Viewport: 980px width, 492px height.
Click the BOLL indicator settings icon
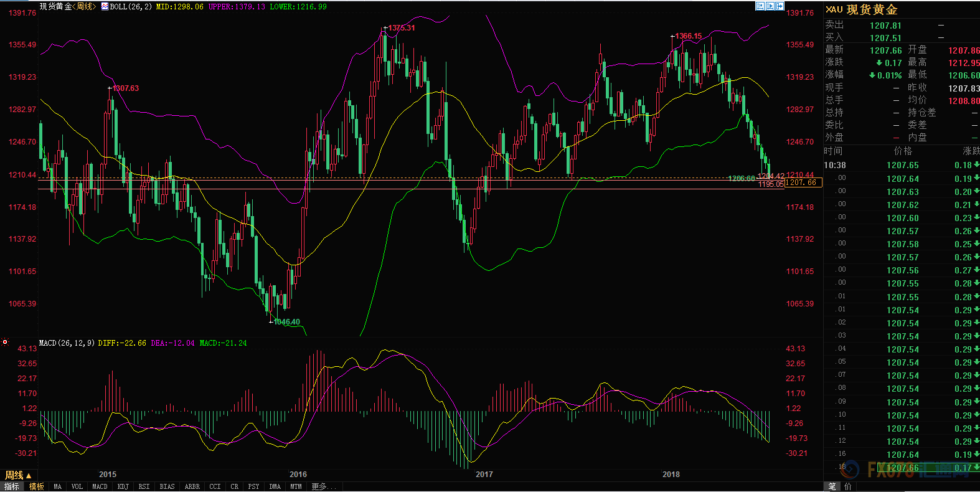pos(105,6)
